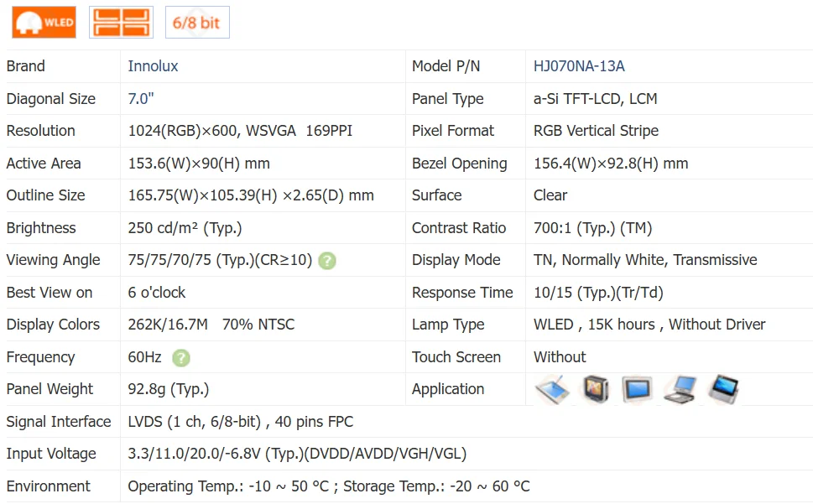The width and height of the screenshot is (813, 504).
Task: Click the tablet with stylus application icon
Action: [553, 389]
